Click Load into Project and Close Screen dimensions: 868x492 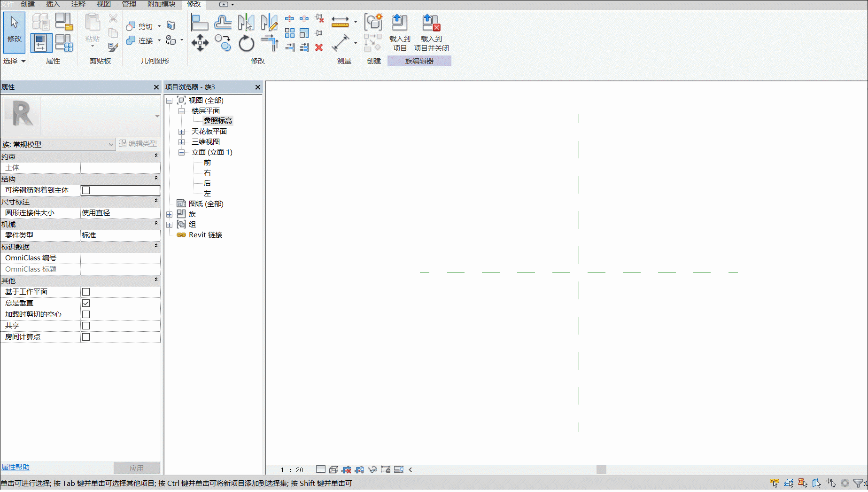tap(431, 32)
